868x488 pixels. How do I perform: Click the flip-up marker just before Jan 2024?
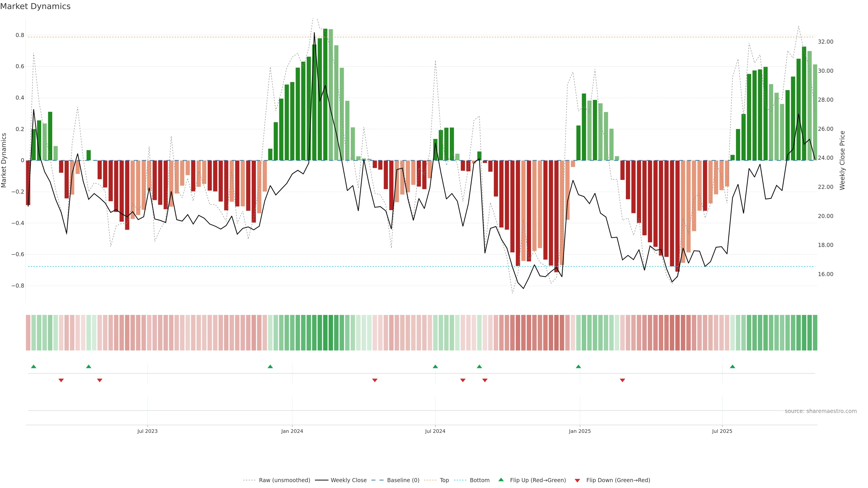point(270,366)
